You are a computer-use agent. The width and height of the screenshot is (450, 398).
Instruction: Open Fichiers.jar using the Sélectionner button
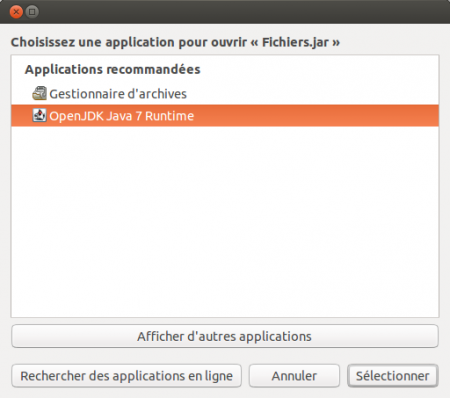(393, 376)
